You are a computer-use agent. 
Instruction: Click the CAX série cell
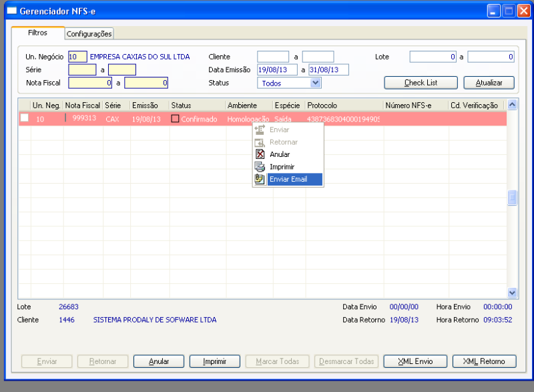tap(112, 119)
